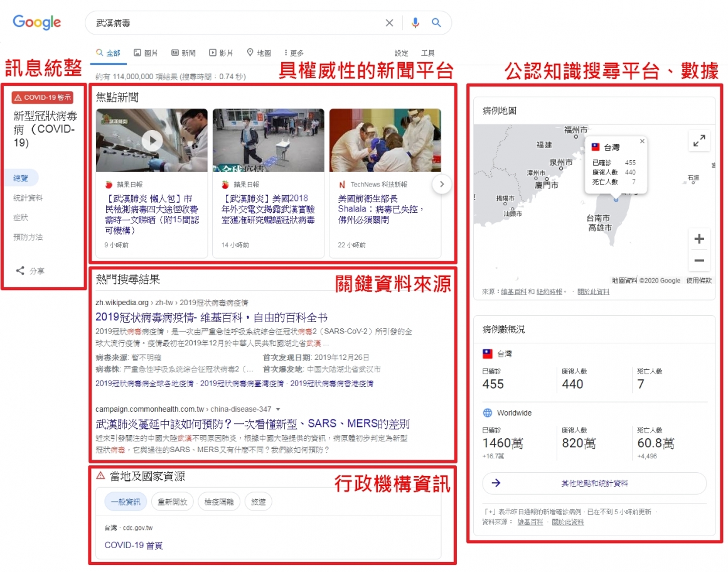Open result 武漢肺炎蔓延中該如何預防
The image size is (728, 572).
pyautogui.click(x=252, y=424)
